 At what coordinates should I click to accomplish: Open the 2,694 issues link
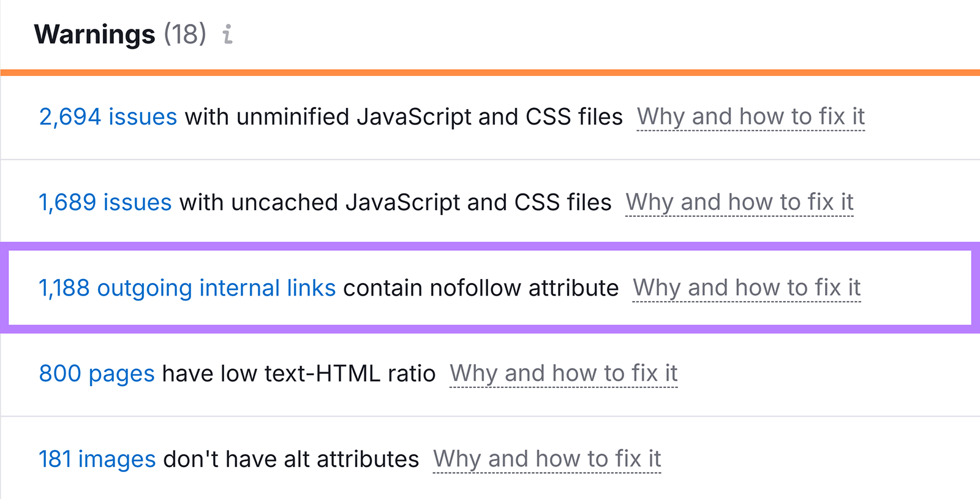(x=108, y=116)
